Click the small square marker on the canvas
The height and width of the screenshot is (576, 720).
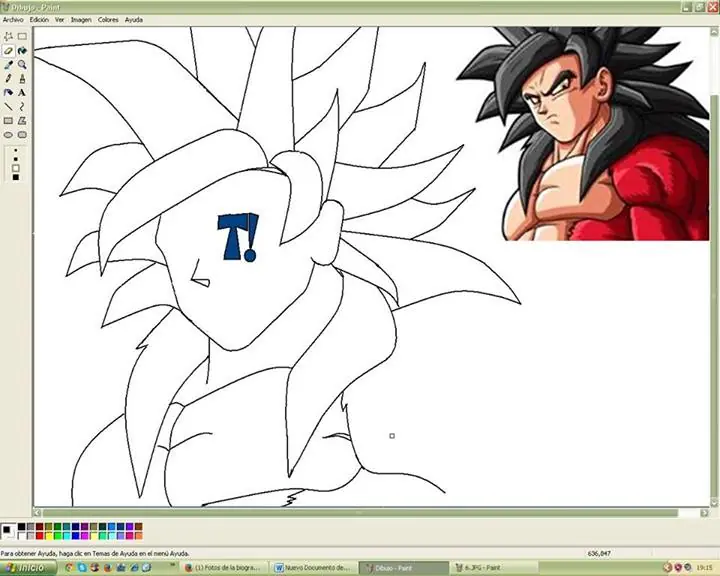(x=392, y=436)
